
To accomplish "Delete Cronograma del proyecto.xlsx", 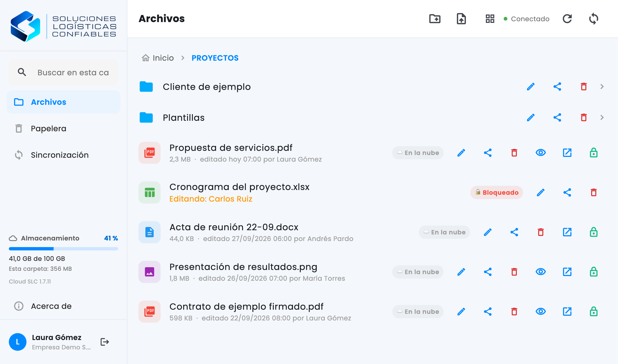I will pos(594,192).
